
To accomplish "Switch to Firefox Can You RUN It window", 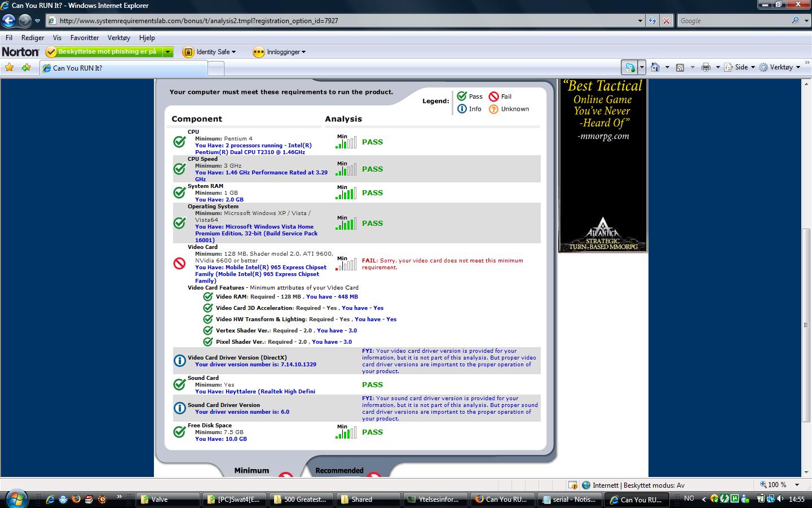I will click(502, 500).
